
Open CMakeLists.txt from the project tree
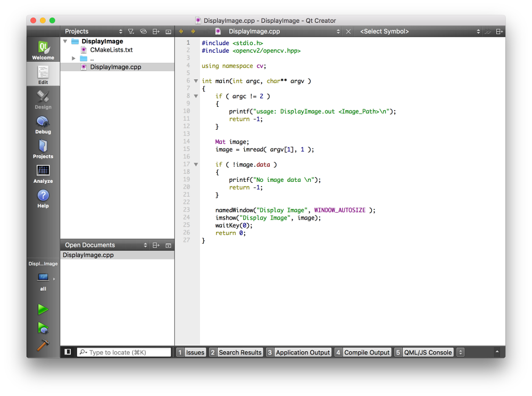(x=111, y=50)
